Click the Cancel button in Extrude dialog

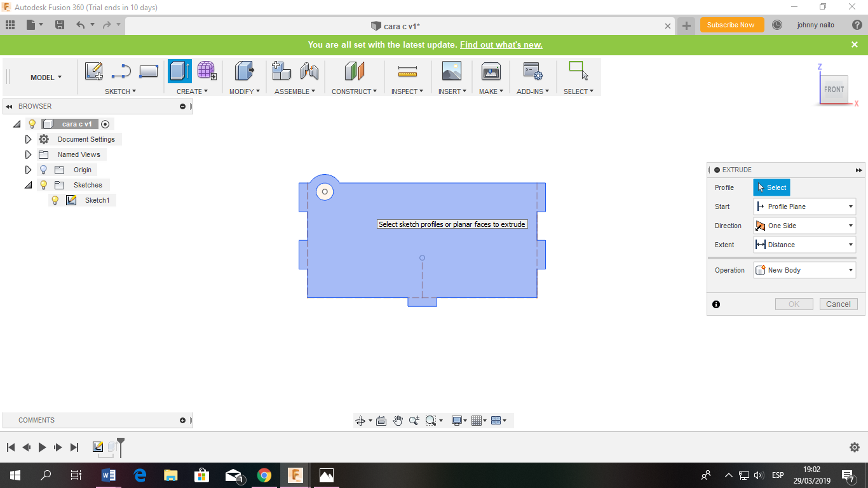[838, 304]
